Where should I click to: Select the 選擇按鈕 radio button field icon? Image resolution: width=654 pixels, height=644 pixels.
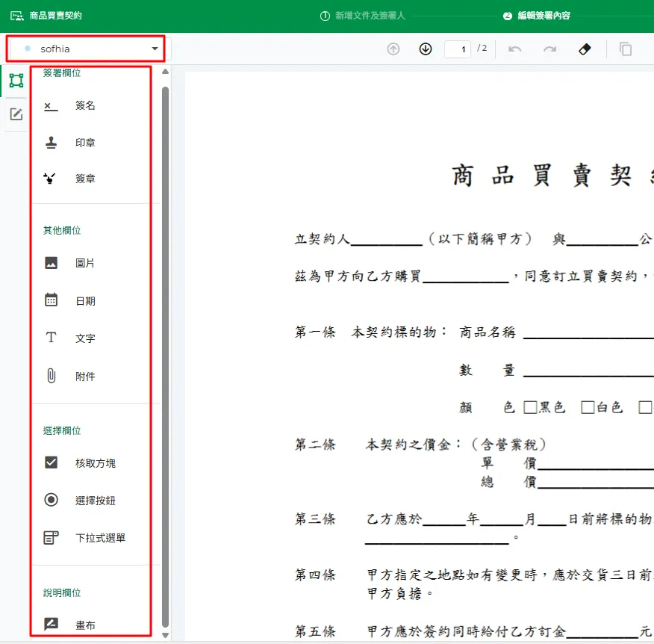(x=51, y=500)
